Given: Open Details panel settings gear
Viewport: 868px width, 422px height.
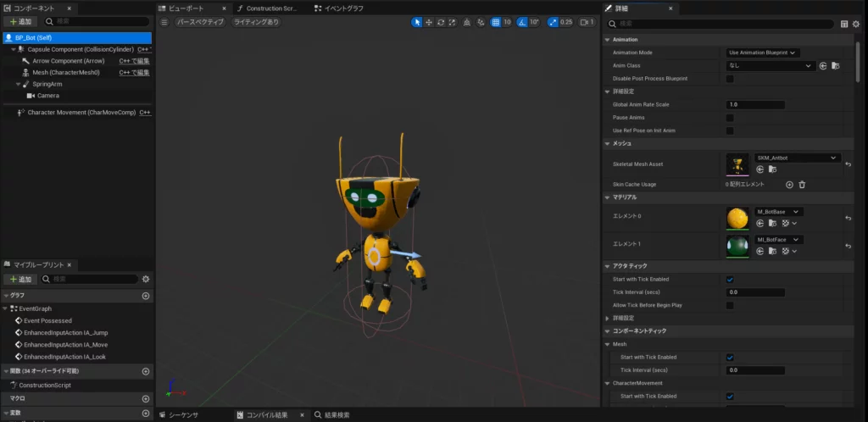Looking at the screenshot, I should point(856,24).
